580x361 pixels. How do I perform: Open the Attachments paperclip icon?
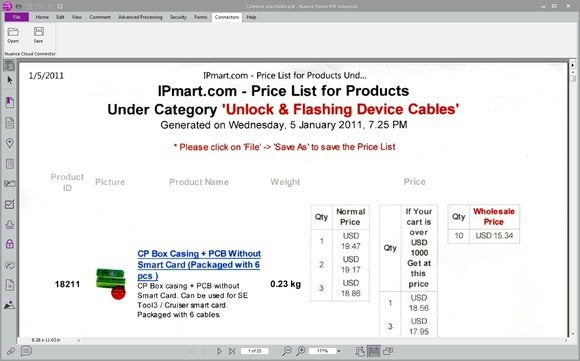(11, 351)
